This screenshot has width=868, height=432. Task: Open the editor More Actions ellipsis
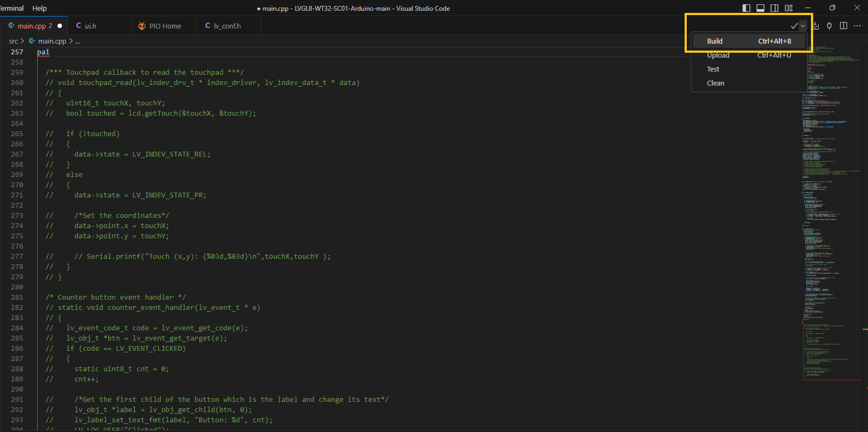coord(857,26)
